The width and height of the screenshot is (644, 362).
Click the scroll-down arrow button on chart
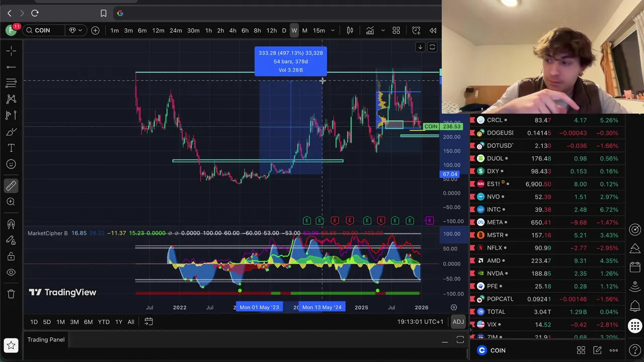[x=420, y=47]
